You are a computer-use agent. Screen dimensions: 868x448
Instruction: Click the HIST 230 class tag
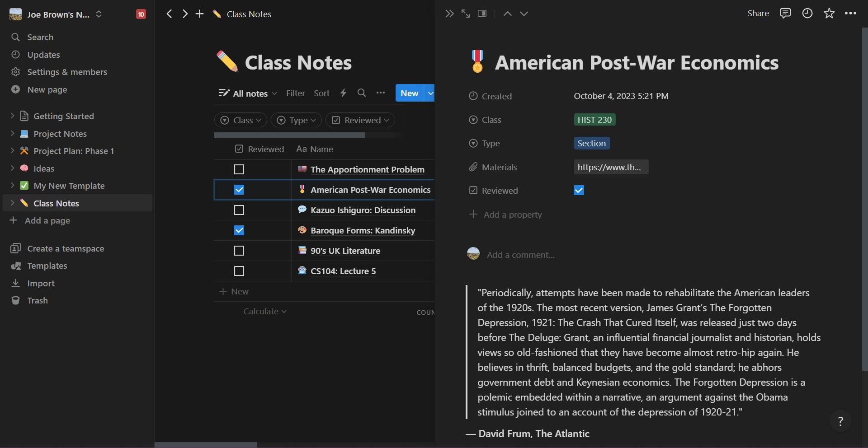[594, 120]
